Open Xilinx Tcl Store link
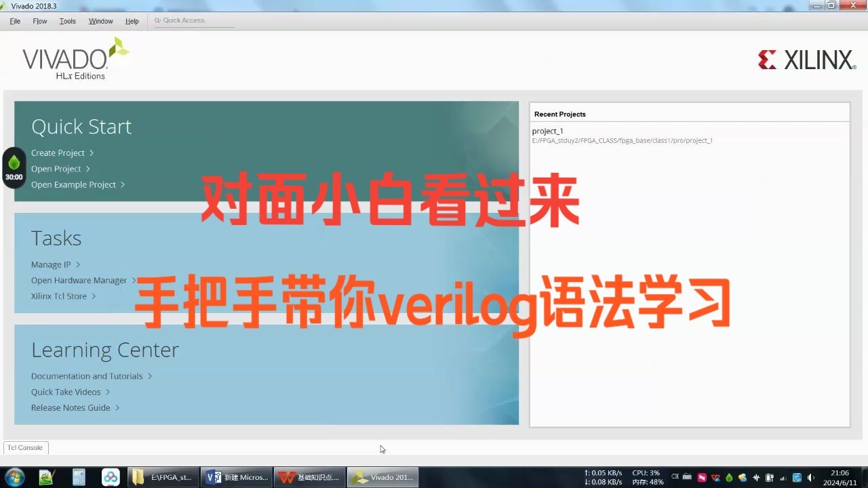This screenshot has width=868, height=488. [63, 296]
